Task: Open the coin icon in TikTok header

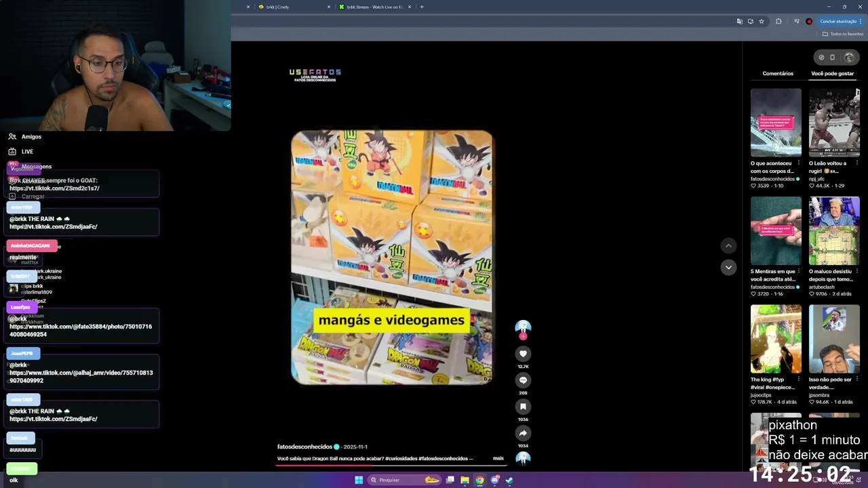Action: (x=821, y=58)
